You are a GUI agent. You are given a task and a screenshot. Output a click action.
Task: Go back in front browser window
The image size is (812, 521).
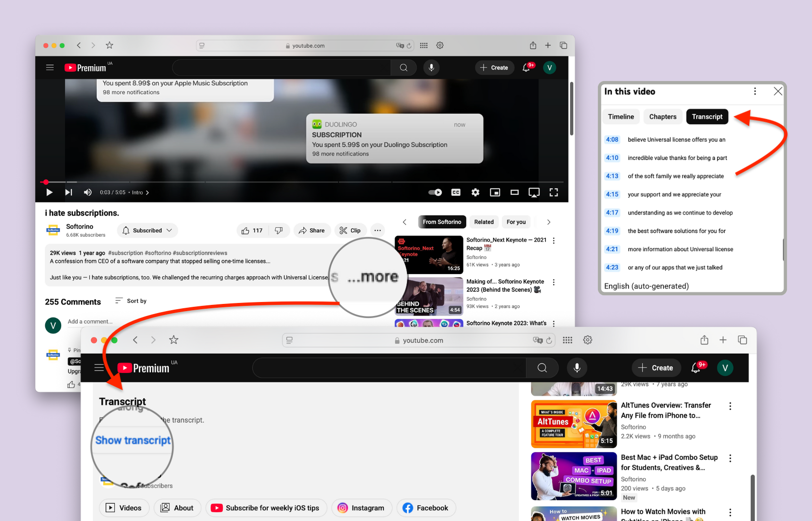click(x=135, y=340)
